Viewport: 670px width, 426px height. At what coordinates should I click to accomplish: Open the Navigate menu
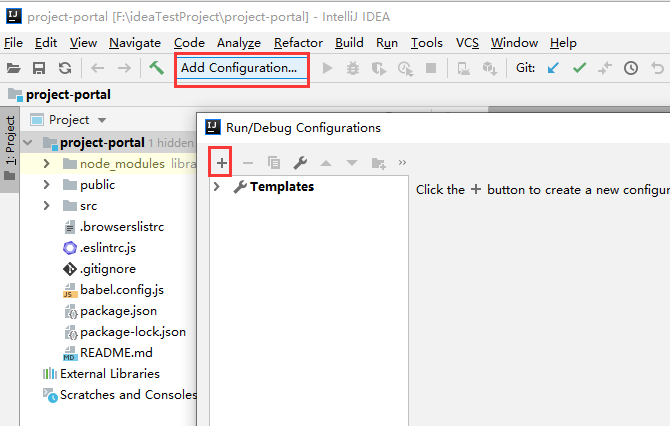pyautogui.click(x=135, y=43)
